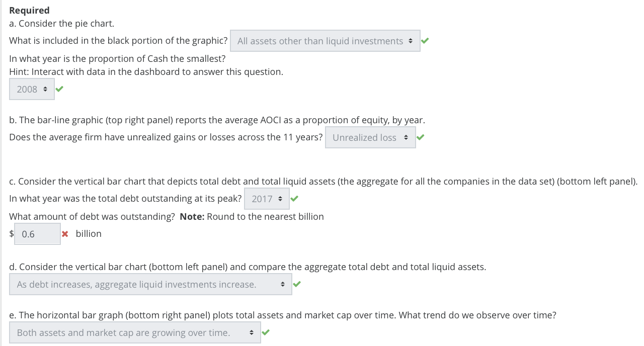Click the 'Required' section heading
This screenshot has width=644, height=346.
(x=29, y=10)
